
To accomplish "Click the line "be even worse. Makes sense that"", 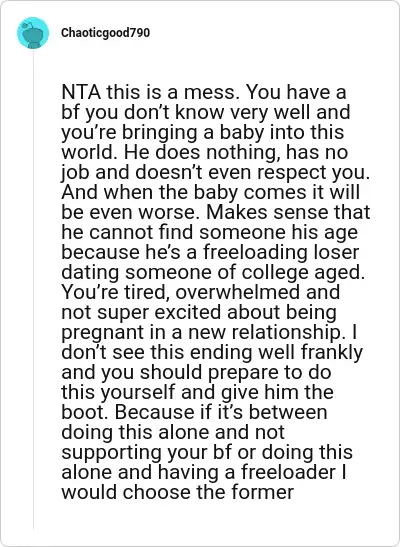I will coord(216,212).
